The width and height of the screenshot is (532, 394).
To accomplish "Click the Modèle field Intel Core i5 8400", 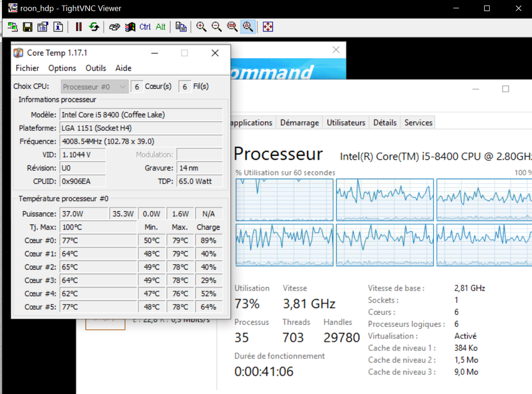I will [141, 115].
